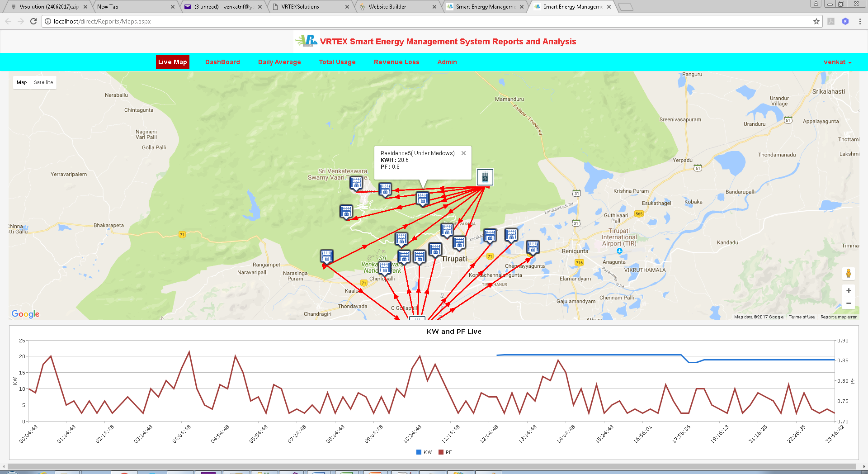The image size is (868, 474).
Task: Expand the venkat user dropdown
Action: point(837,62)
